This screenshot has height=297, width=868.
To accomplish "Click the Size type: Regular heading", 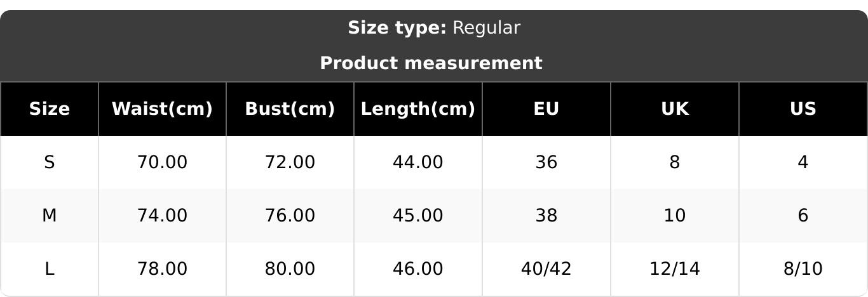I will point(434,28).
